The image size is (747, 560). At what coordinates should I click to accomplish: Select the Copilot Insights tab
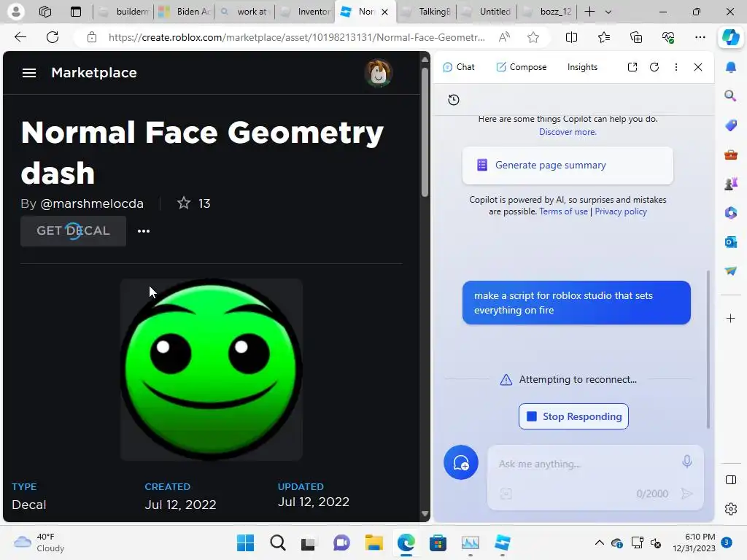(x=582, y=67)
